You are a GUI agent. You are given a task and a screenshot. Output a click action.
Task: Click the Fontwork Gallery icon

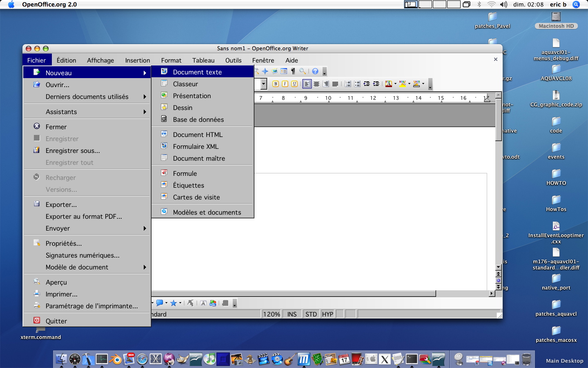[x=203, y=303]
